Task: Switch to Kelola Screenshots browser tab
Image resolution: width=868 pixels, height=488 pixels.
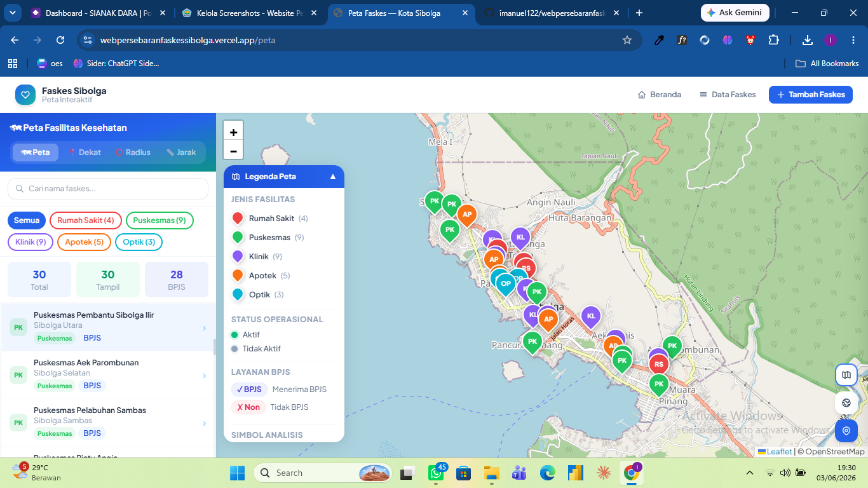Action: point(249,13)
